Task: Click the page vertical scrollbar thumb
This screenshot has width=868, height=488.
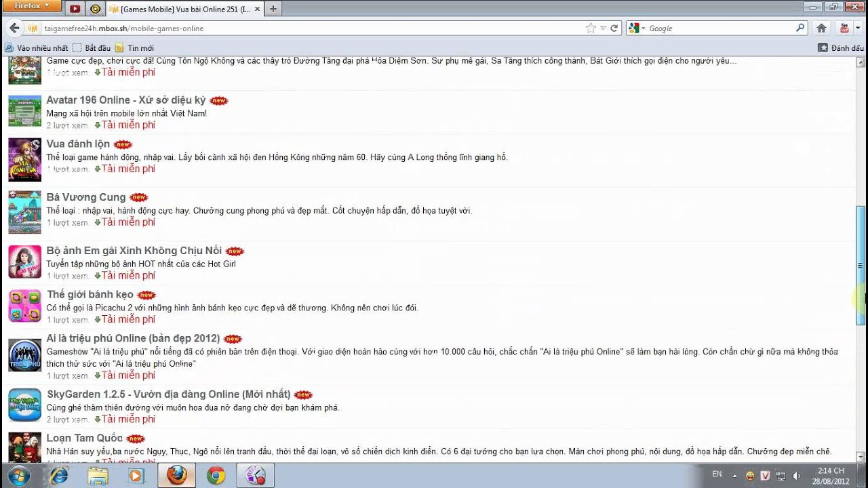Action: (x=861, y=266)
